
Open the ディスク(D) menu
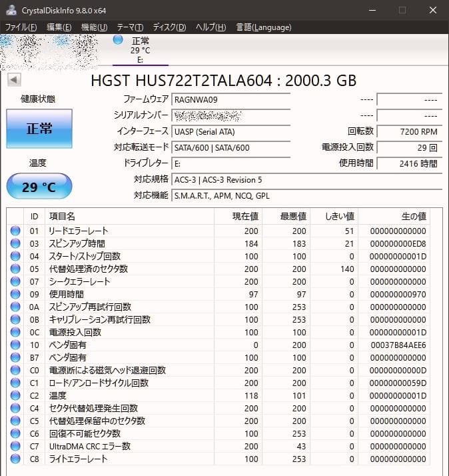tap(169, 27)
